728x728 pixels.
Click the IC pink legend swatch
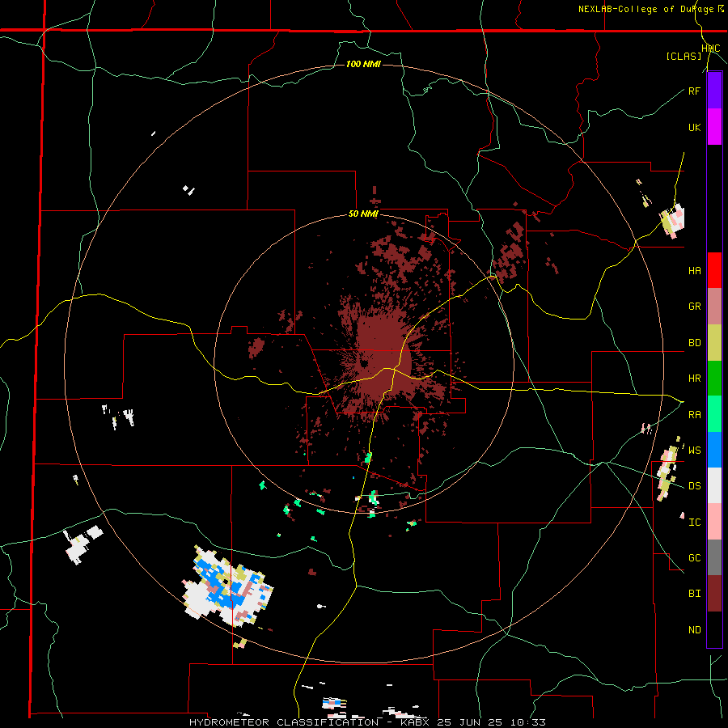[x=714, y=522]
